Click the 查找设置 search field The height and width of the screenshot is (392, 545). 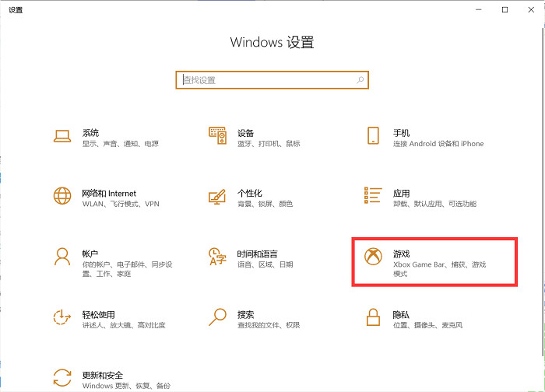(272, 80)
